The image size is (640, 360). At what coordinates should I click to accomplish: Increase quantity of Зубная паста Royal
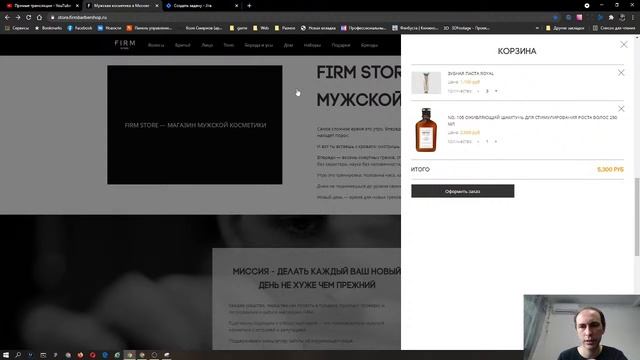point(496,91)
